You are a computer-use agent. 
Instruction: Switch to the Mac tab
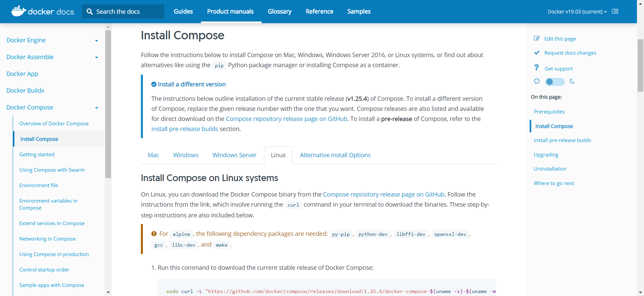(153, 155)
